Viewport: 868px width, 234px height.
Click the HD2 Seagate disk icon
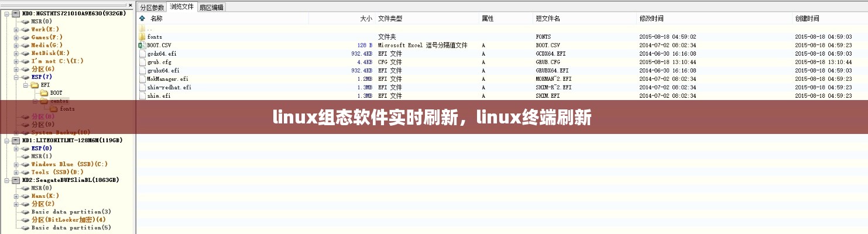click(16, 180)
